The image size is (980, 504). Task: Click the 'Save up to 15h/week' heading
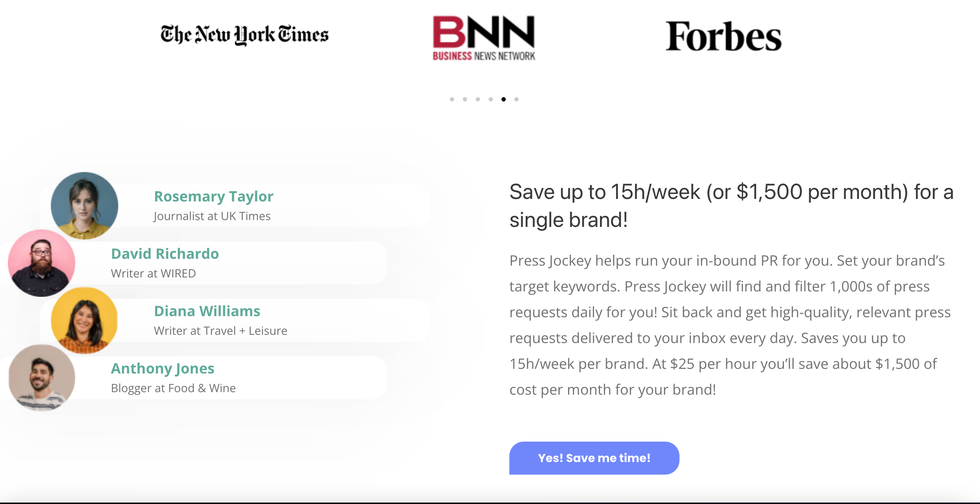(x=731, y=205)
